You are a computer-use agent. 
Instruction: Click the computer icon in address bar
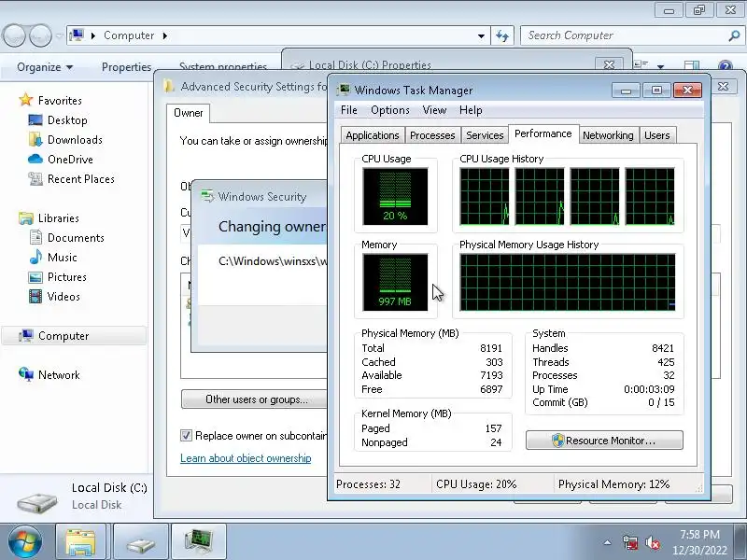pyautogui.click(x=77, y=35)
